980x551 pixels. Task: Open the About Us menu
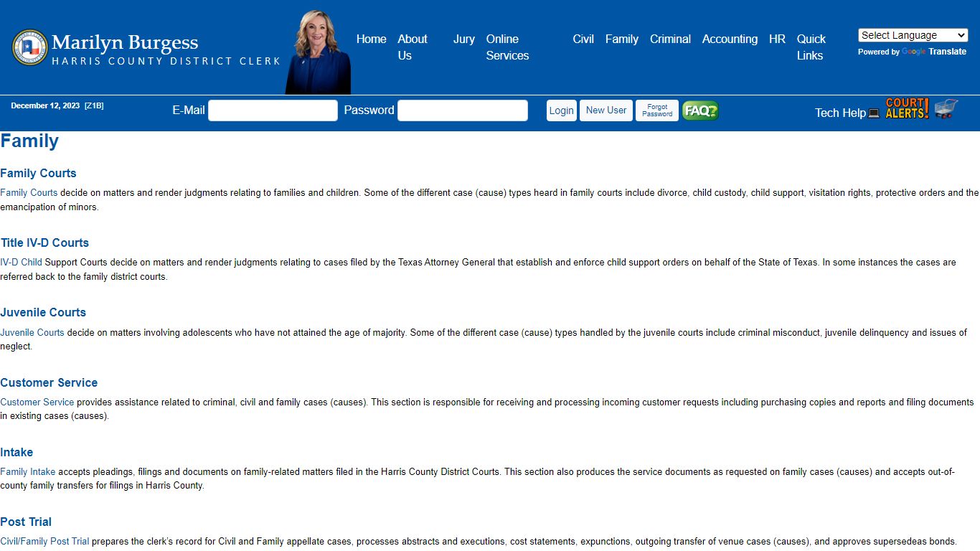tap(413, 47)
